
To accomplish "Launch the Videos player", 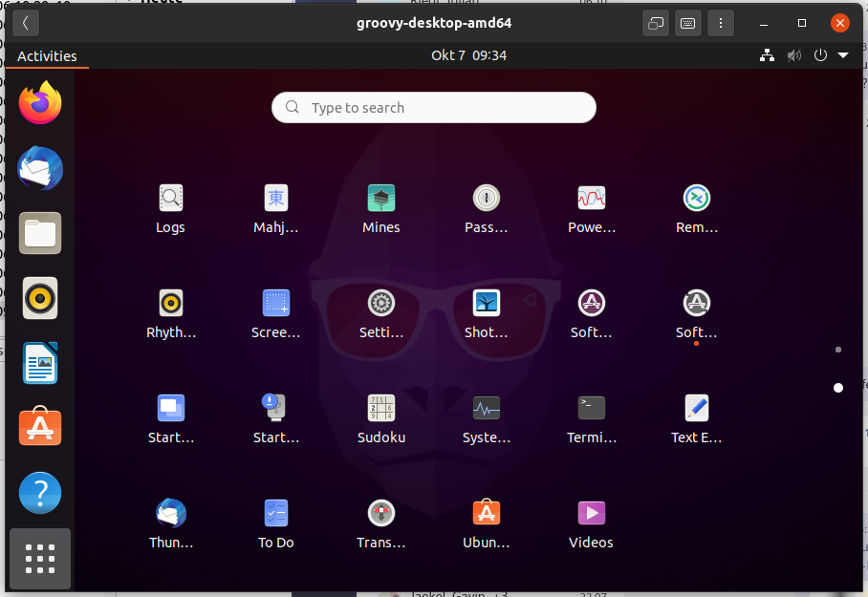I will [x=591, y=524].
